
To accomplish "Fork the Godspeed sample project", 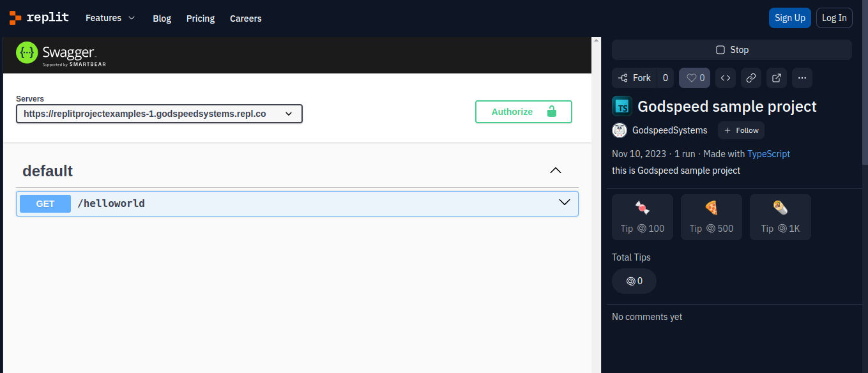I will pyautogui.click(x=635, y=78).
